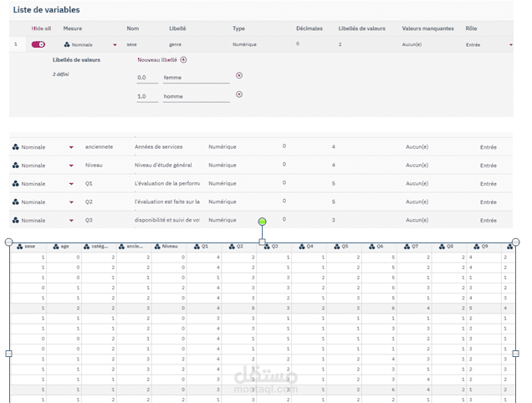Click the nominal icon in the Q3 variable row
Viewport: 532px width, 403px height.
click(16, 220)
